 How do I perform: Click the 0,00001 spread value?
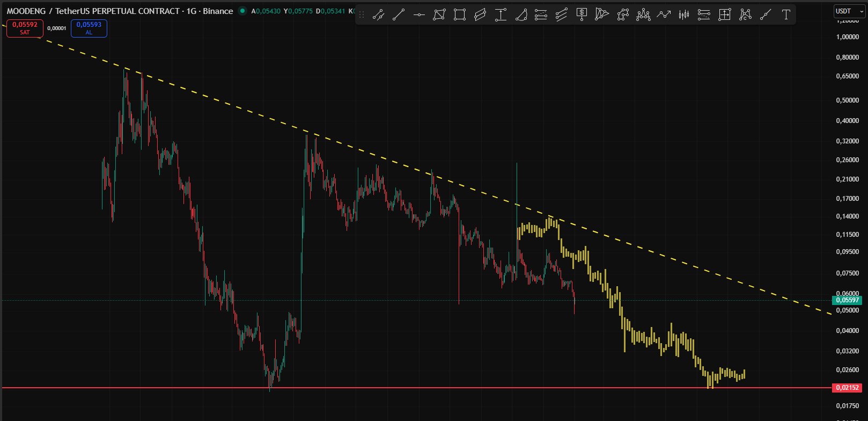[x=56, y=28]
